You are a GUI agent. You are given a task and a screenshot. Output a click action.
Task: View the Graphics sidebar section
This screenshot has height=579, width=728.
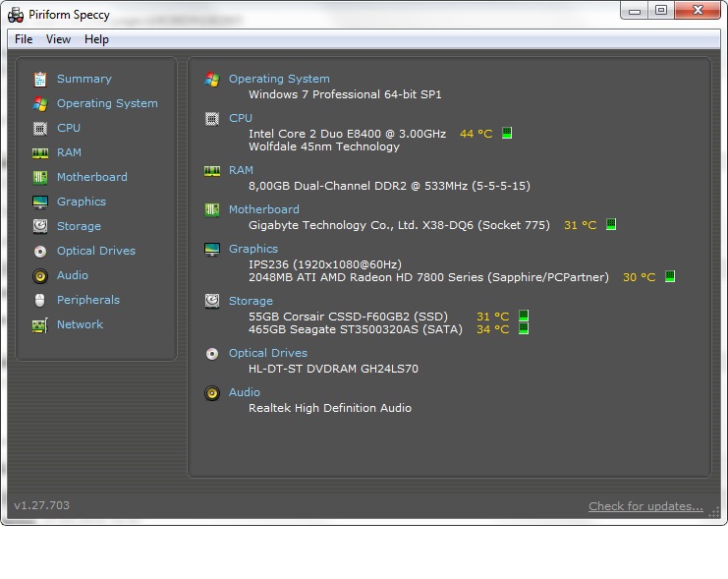pos(82,202)
